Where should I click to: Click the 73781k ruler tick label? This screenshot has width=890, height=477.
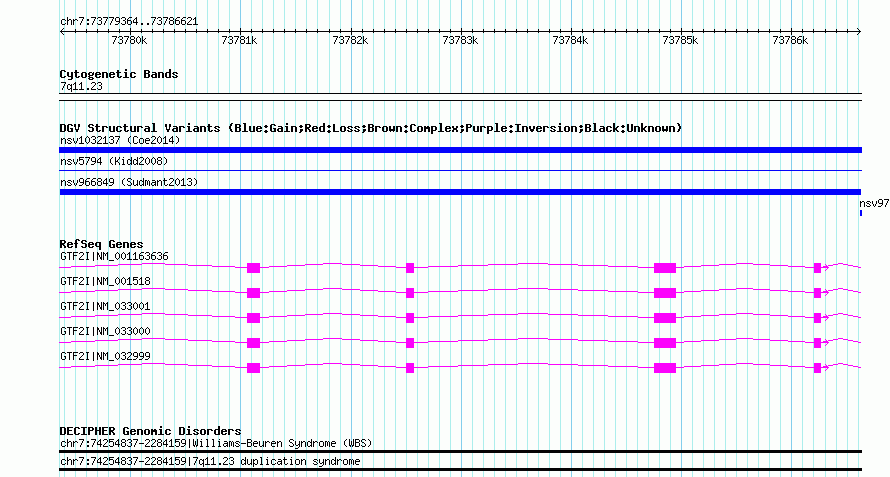point(240,40)
